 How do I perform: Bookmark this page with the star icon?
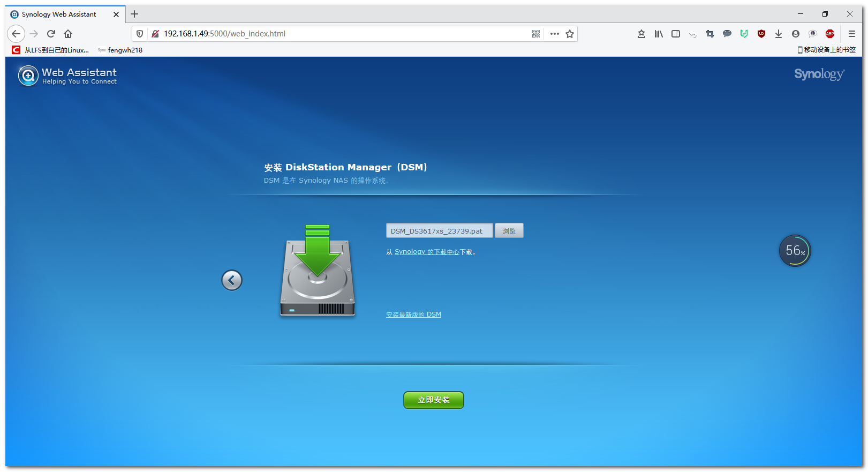point(570,34)
